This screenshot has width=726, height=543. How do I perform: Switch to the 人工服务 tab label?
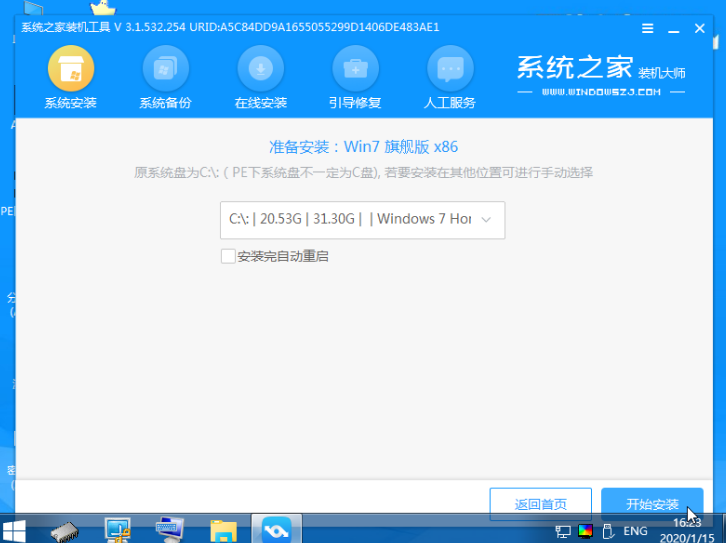coord(450,103)
